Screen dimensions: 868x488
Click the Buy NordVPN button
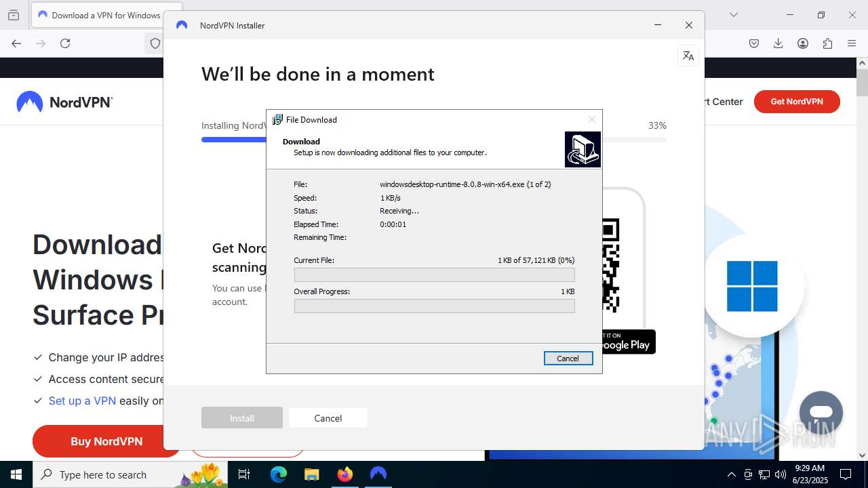click(106, 441)
